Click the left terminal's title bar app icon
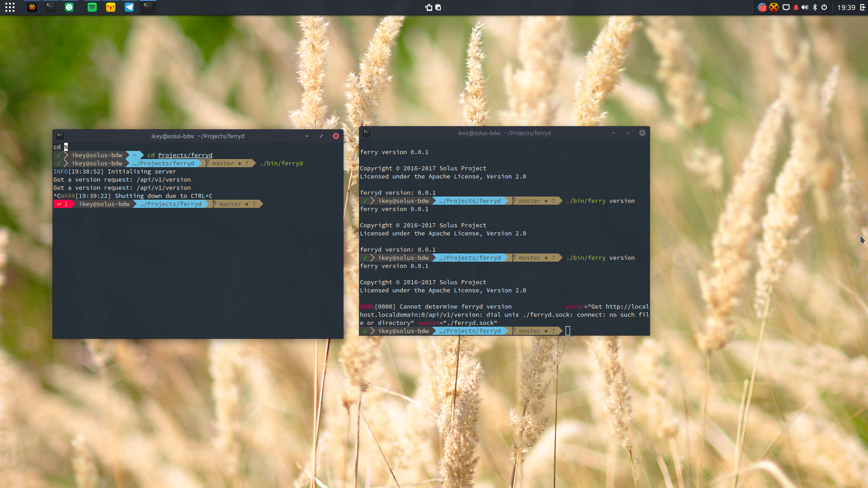 (60, 136)
